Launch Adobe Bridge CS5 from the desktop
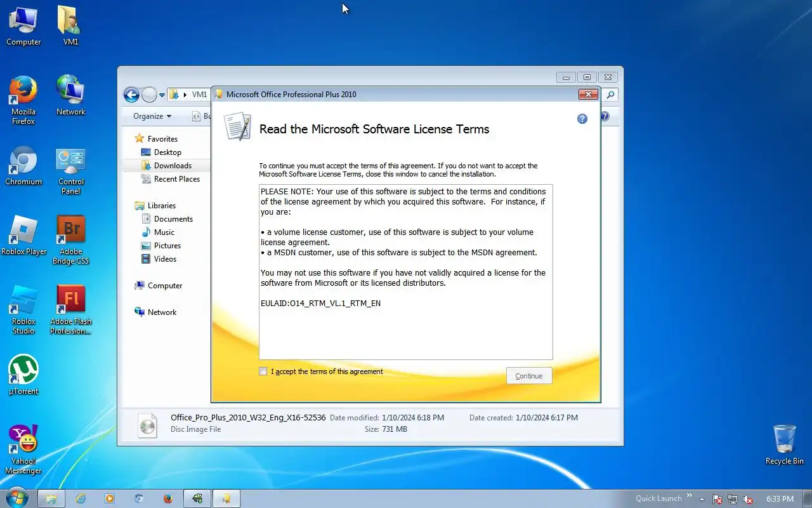This screenshot has width=812, height=508. [x=70, y=240]
